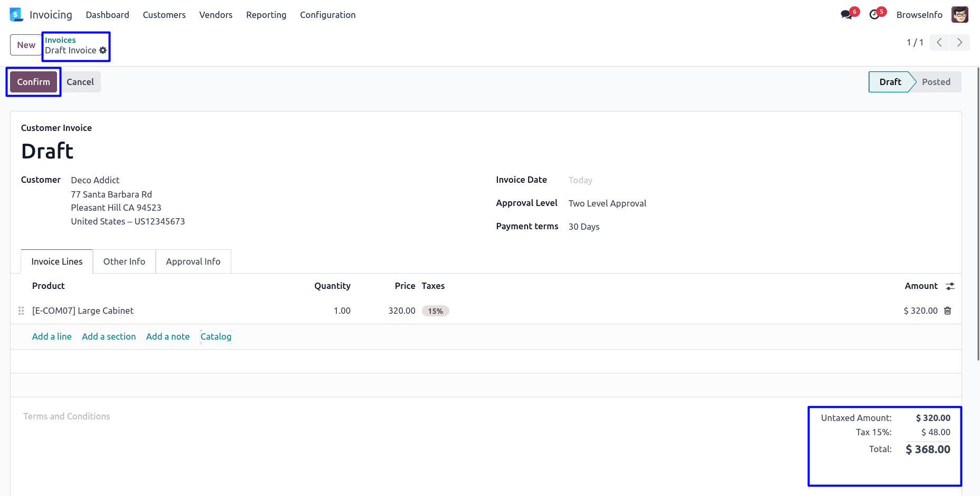Open the Configuration menu
Viewport: 980px width, 496px height.
[x=327, y=15]
